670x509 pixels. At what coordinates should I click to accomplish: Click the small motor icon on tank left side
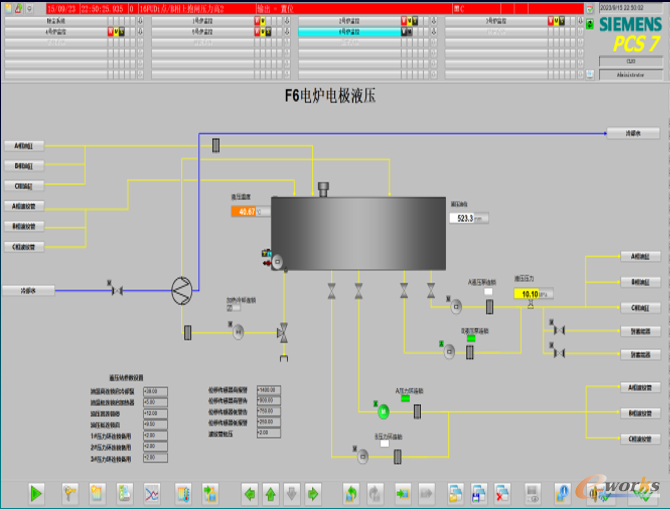pyautogui.click(x=277, y=262)
